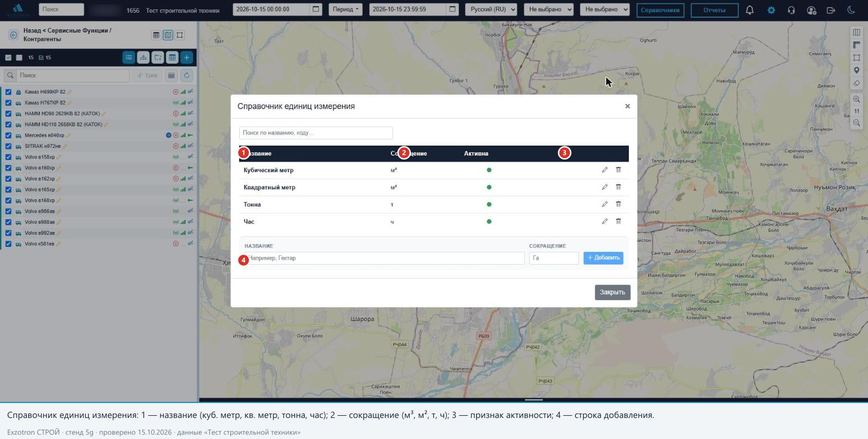Uncheck Камаз Н699КР 82 vehicle

point(8,92)
